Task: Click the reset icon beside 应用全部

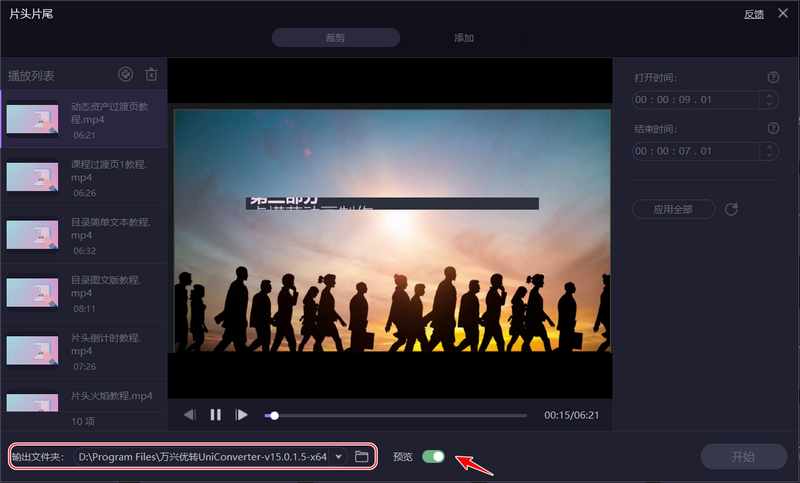Action: click(731, 210)
